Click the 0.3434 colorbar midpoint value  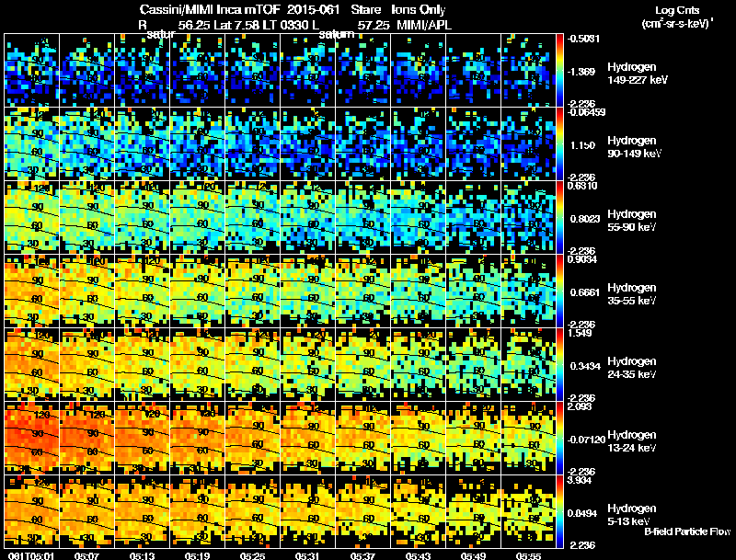click(x=585, y=366)
